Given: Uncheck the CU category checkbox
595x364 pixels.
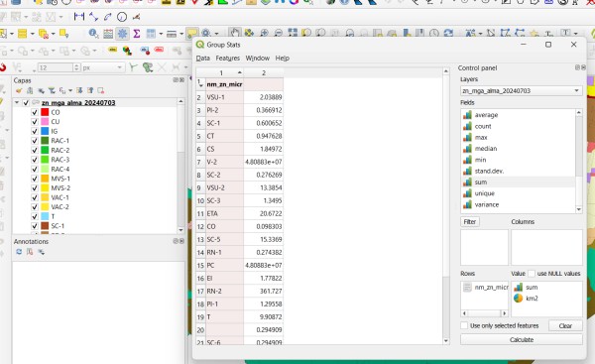Looking at the screenshot, I should click(x=35, y=122).
